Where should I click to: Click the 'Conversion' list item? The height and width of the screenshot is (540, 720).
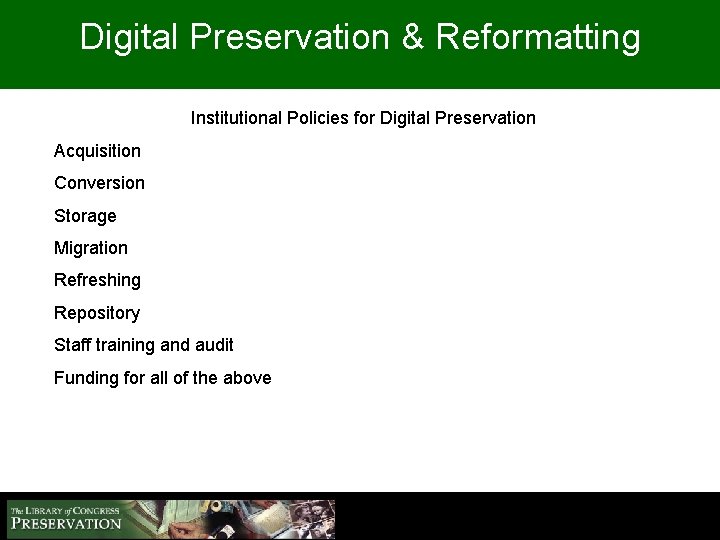(x=99, y=183)
